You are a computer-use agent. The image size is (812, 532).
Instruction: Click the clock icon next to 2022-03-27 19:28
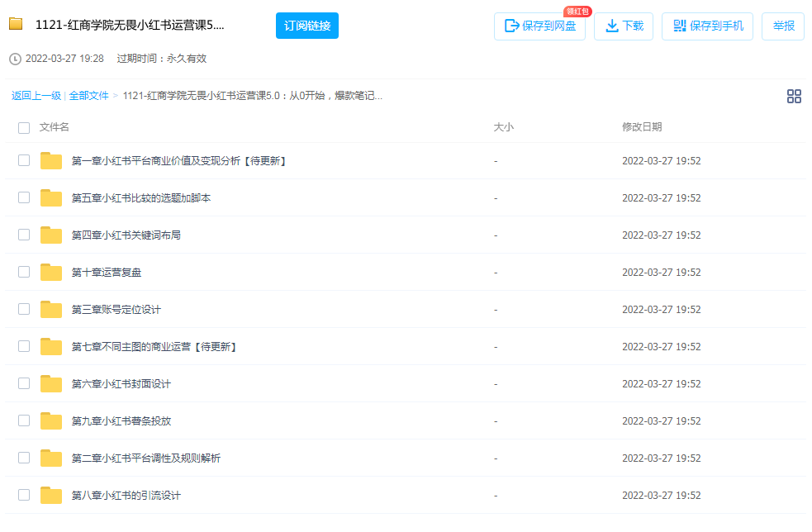point(15,59)
